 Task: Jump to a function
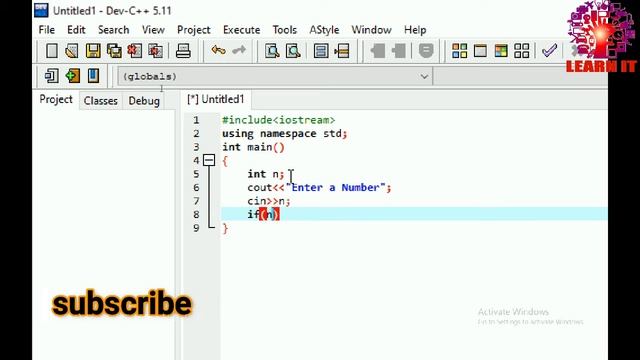coord(321,51)
